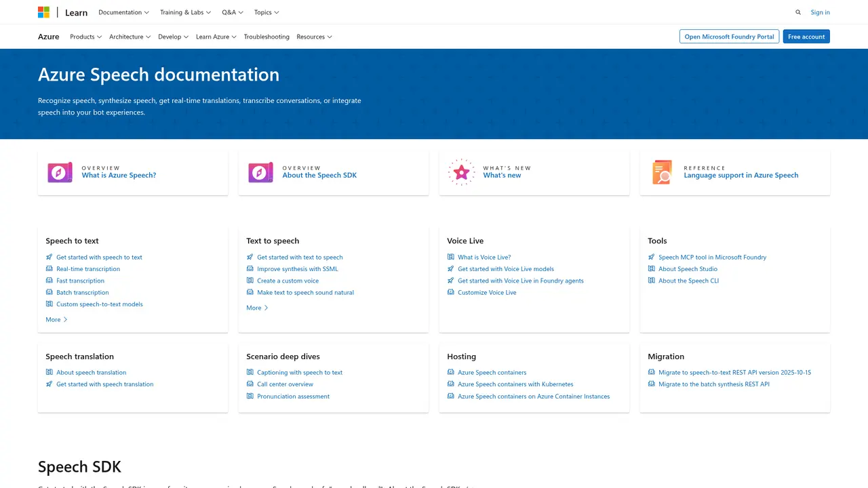Click rocket icon beside Get started with speech translation

tap(49, 384)
